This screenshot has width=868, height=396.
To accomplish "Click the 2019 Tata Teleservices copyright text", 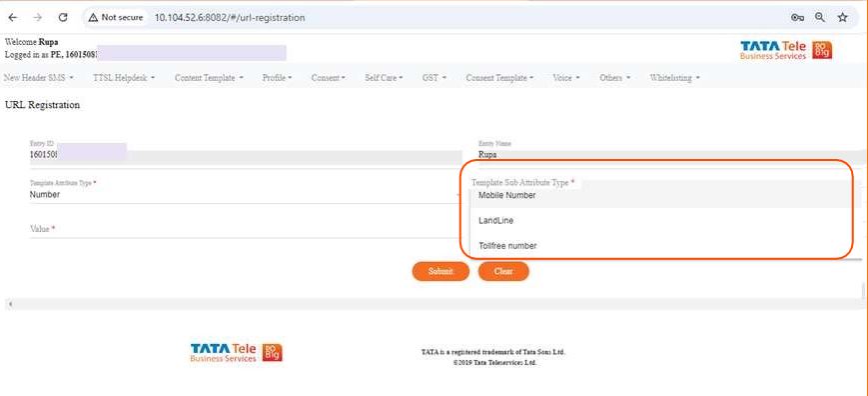I will [494, 363].
